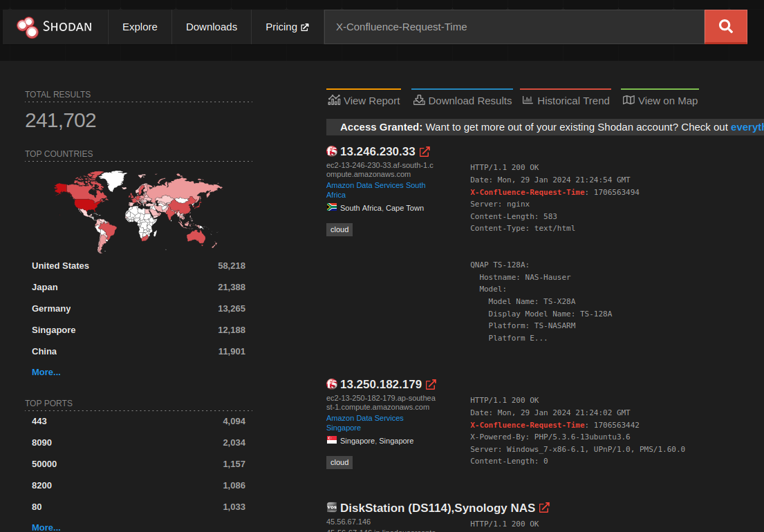Image resolution: width=764 pixels, height=532 pixels.
Task: Expand More ports under Top Ports
Action: tap(46, 527)
